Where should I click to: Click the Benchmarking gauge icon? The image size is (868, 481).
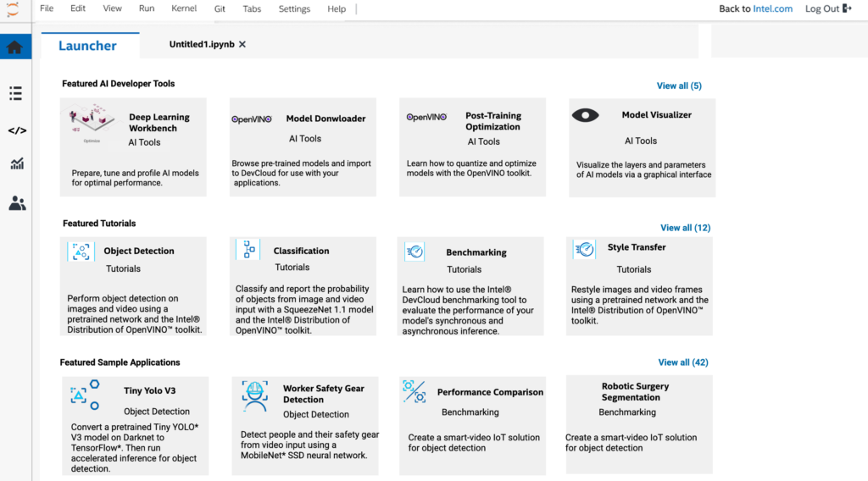[x=414, y=252]
